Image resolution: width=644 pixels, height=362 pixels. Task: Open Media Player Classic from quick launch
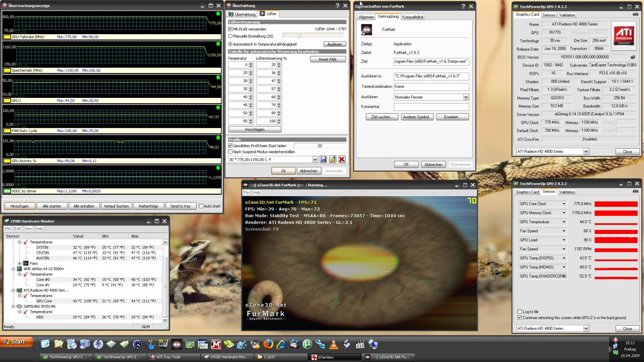(x=360, y=344)
